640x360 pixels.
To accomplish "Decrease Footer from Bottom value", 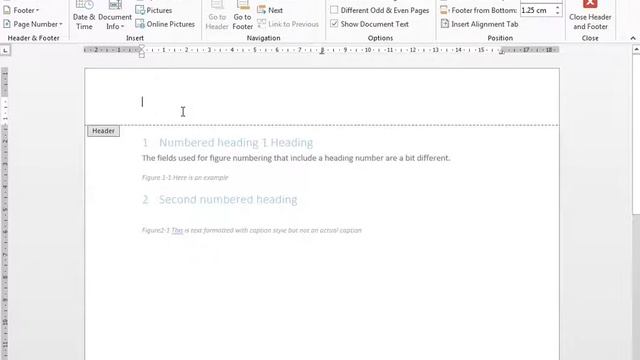I will 558,13.
